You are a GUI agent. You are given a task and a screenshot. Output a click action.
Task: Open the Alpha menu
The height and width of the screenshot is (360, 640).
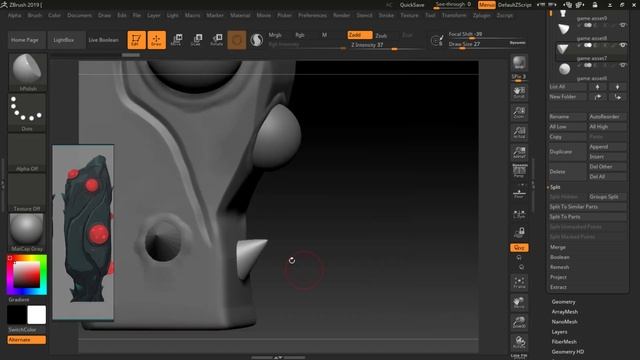click(15, 15)
